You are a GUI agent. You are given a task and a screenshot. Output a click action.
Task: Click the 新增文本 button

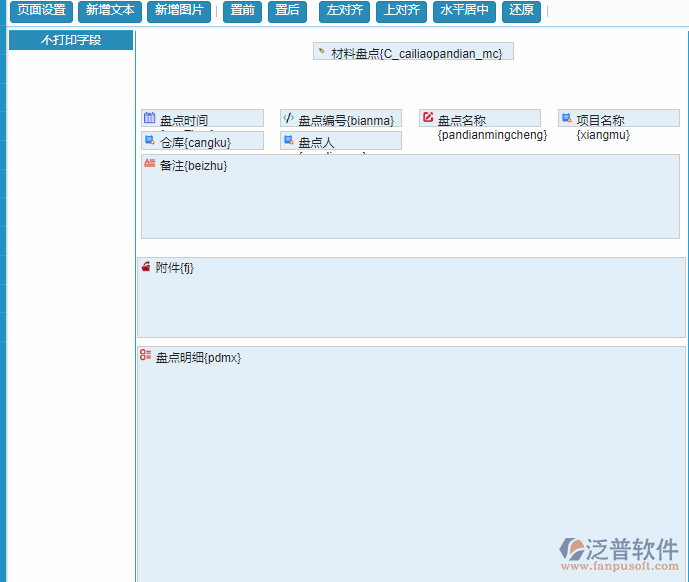[110, 11]
